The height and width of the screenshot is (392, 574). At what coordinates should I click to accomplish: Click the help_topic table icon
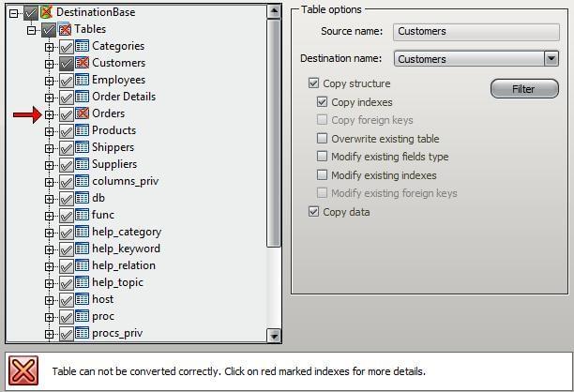pos(82,282)
